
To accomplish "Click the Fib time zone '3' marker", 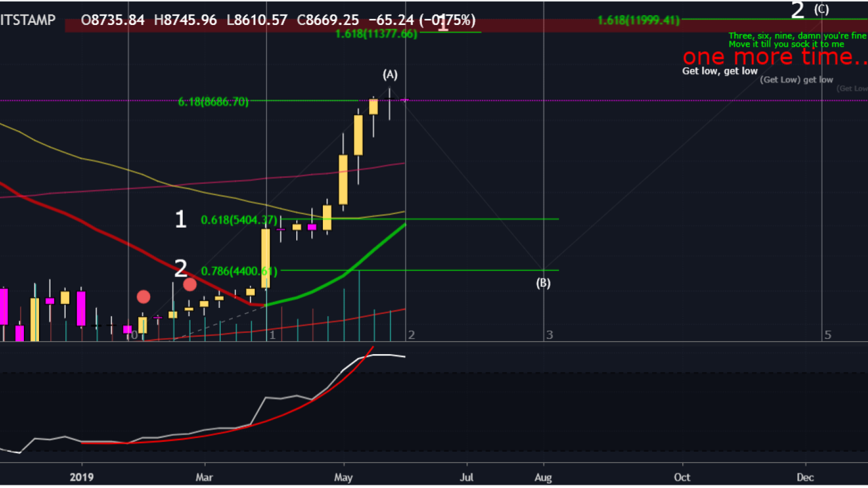I will click(550, 335).
